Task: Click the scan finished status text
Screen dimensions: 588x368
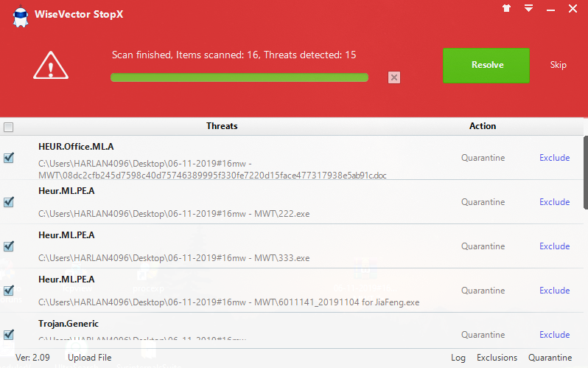Action: pyautogui.click(x=234, y=55)
